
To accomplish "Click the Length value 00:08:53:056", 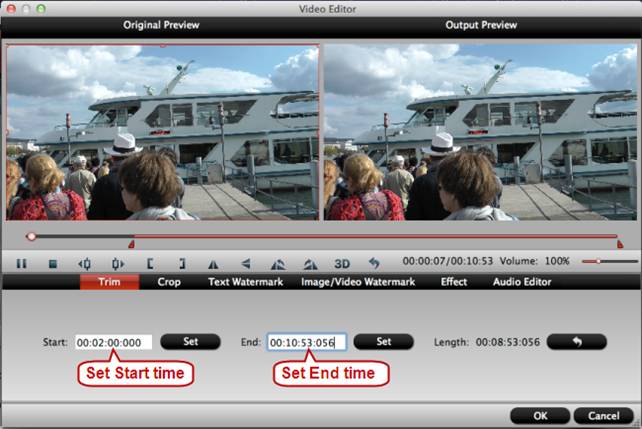I will coord(508,342).
